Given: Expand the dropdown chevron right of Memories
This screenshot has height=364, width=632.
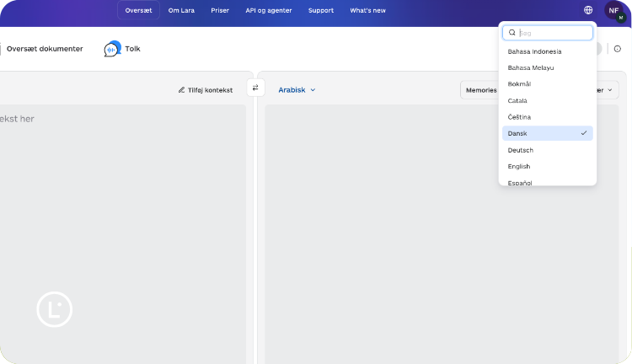Looking at the screenshot, I should pyautogui.click(x=610, y=90).
